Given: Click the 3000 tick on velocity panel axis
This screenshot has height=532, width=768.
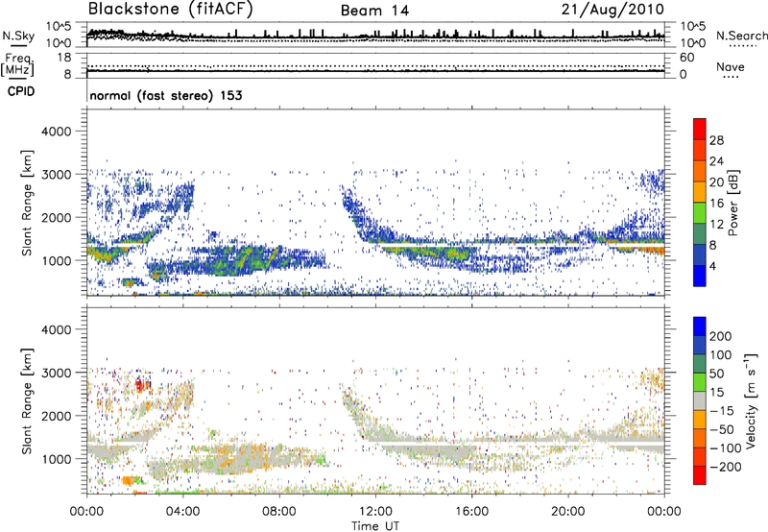Looking at the screenshot, I should 56,373.
